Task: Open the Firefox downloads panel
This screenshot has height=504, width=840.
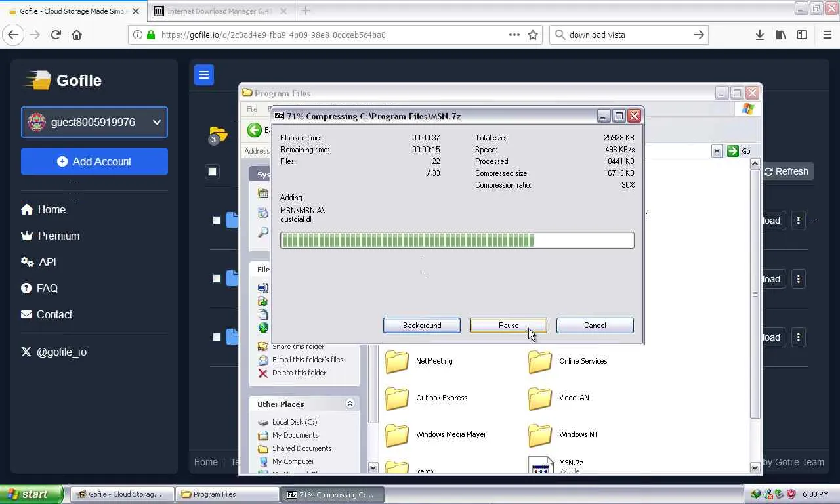Action: coord(759,35)
